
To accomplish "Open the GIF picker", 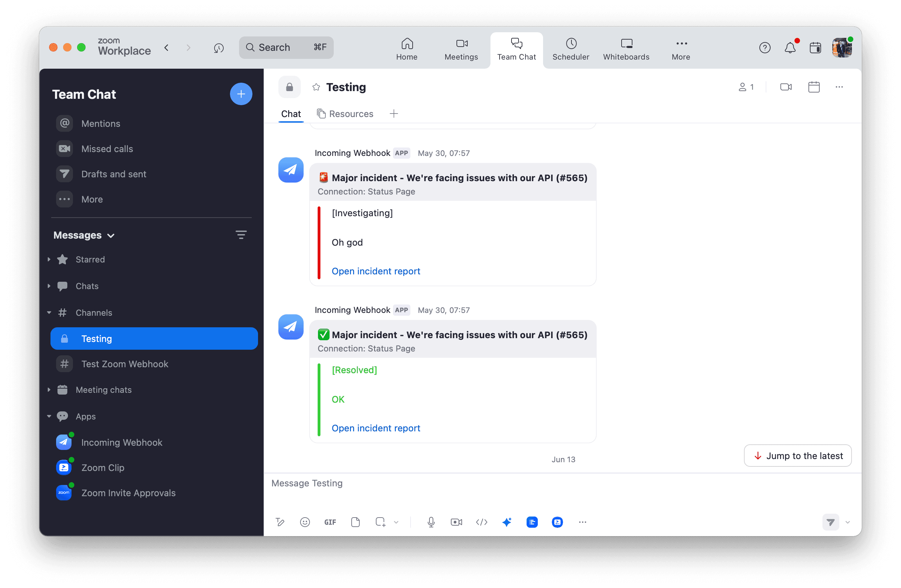I will coord(330,522).
